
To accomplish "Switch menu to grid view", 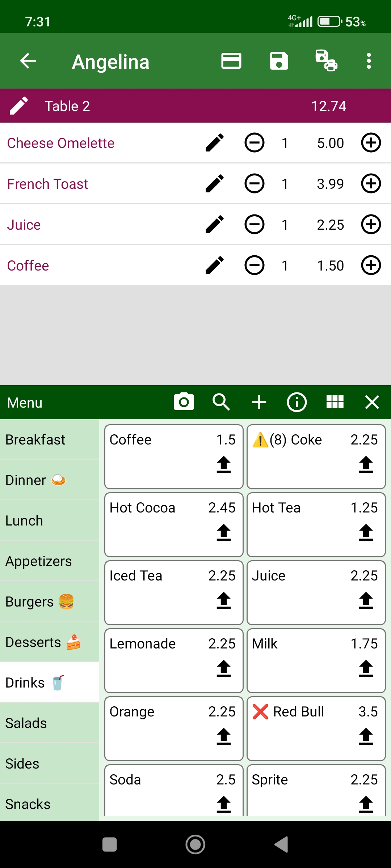I will pyautogui.click(x=335, y=402).
